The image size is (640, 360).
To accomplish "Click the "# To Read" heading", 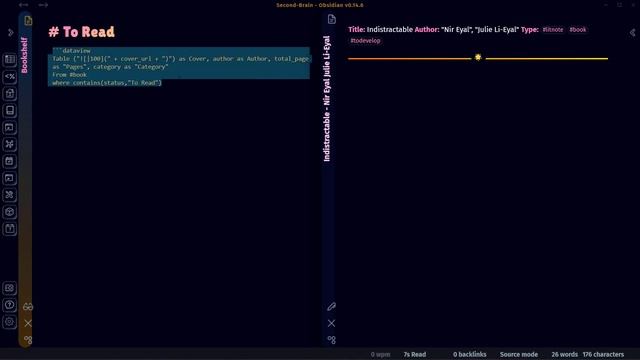I will pos(82,32).
